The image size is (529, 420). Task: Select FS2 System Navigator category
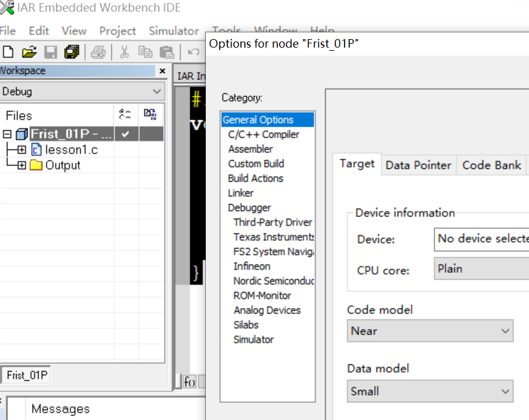point(274,252)
